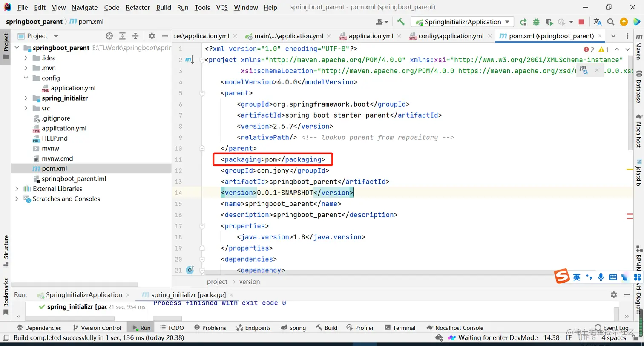Image resolution: width=644 pixels, height=346 pixels.
Task: Select mvnw.cmd file in tree
Action: [x=57, y=159]
